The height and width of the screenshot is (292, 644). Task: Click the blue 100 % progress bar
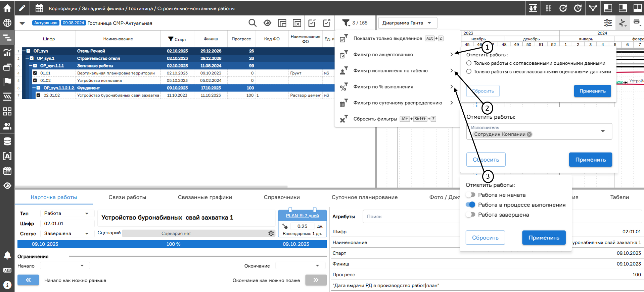tap(172, 244)
